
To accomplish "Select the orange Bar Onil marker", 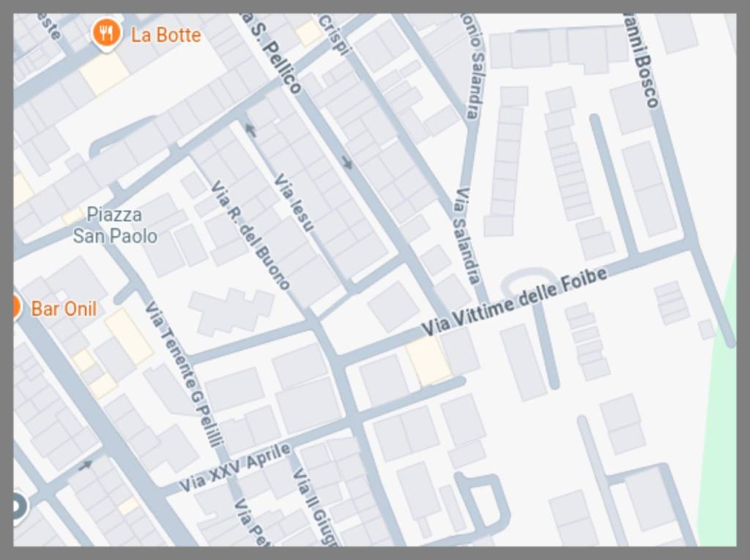I will (17, 307).
